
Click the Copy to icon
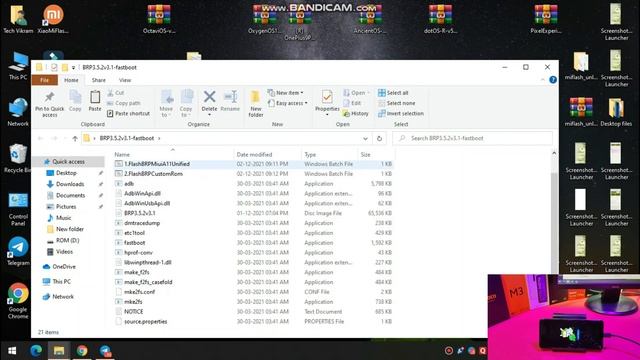[x=186, y=98]
